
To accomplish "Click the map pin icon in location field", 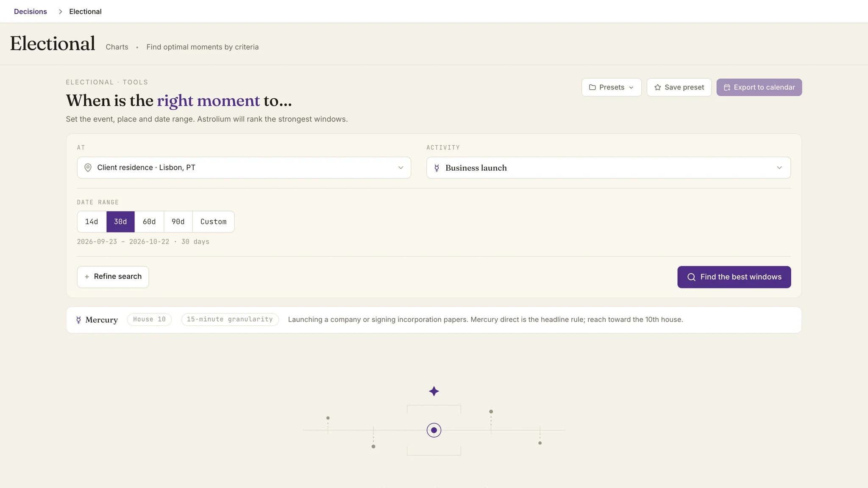I will pyautogui.click(x=88, y=168).
